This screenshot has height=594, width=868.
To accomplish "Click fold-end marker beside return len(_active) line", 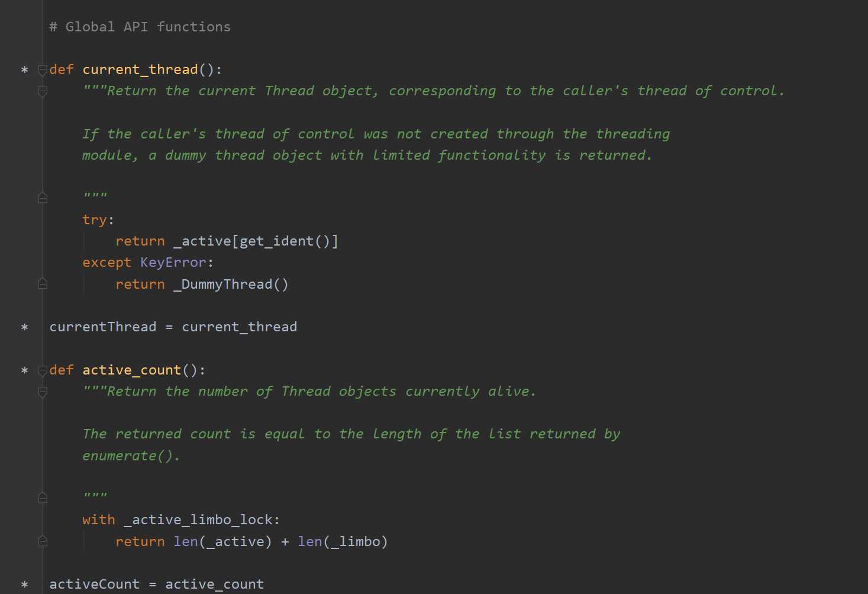I will click(43, 541).
